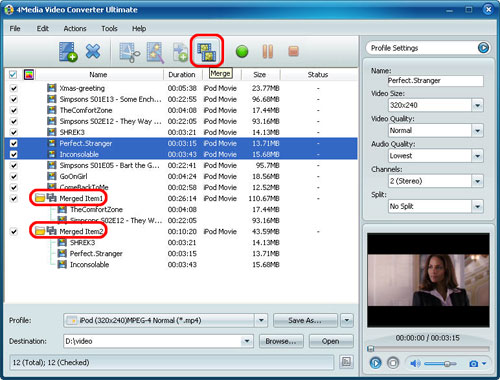This screenshot has width=500, height=380.
Task: Uncheck the Simpsons S01E13 checkbox
Action: [x=14, y=99]
